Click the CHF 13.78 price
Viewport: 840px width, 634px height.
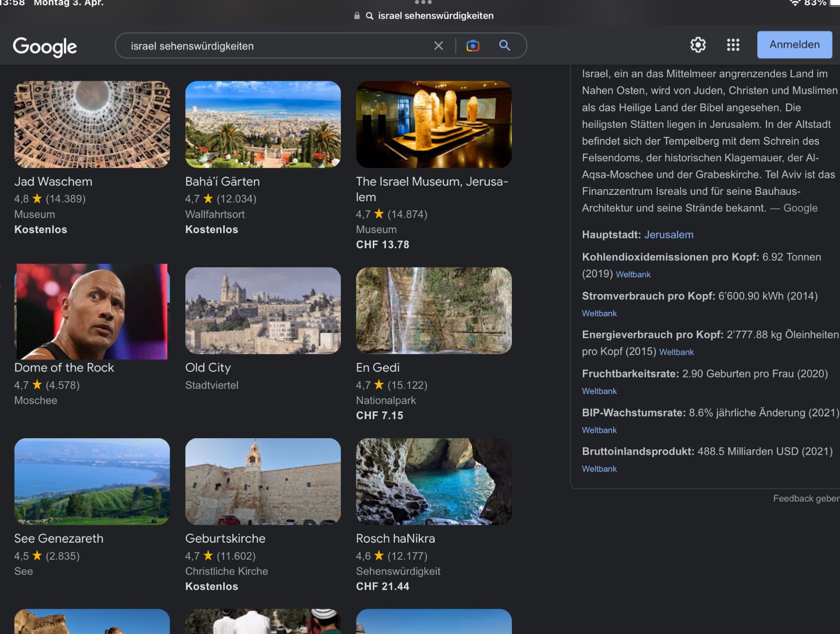[x=383, y=245]
